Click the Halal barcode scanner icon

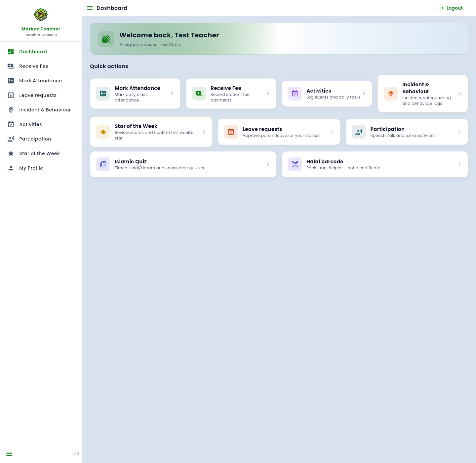coord(295,164)
